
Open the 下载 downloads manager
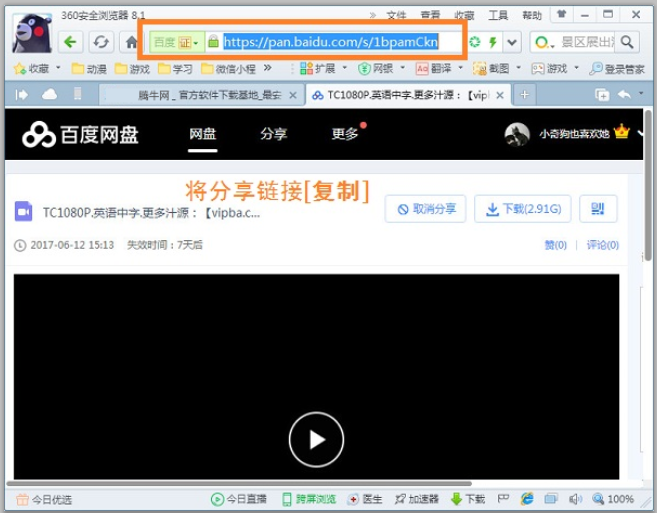pos(468,499)
